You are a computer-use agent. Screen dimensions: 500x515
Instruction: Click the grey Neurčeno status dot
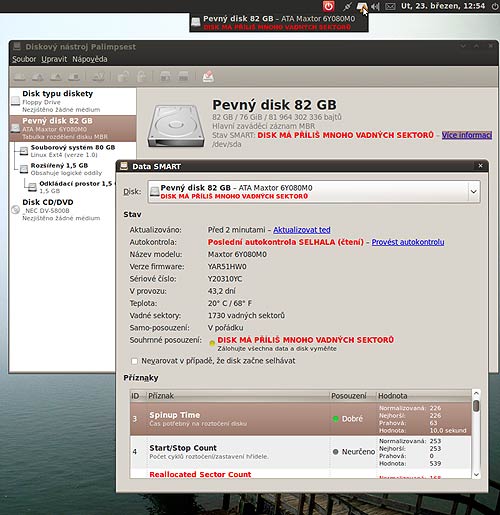coord(336,452)
